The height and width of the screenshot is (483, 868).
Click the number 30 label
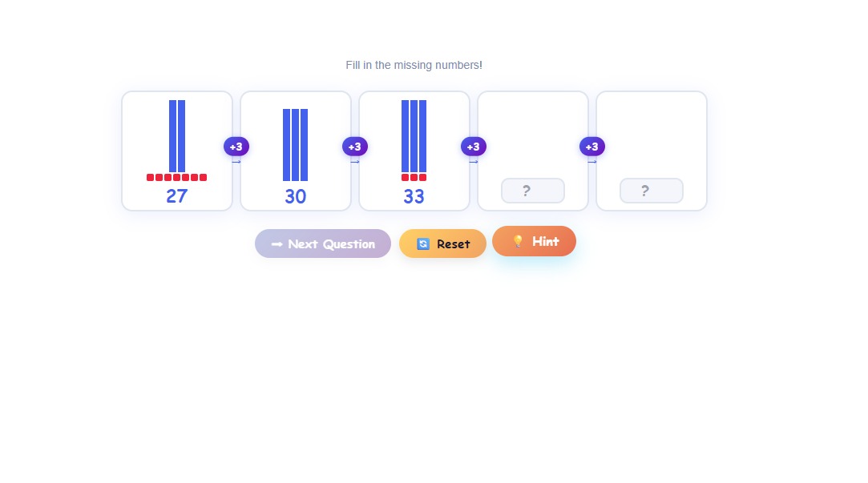(x=295, y=196)
